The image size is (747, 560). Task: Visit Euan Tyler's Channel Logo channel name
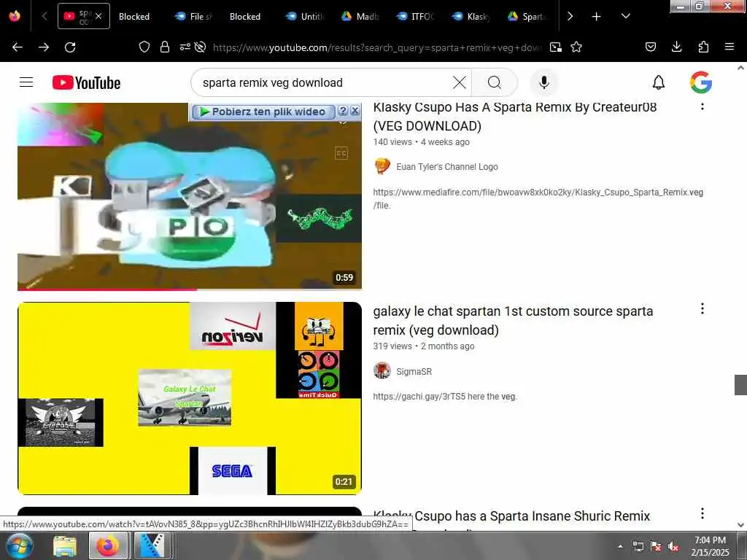(x=447, y=167)
